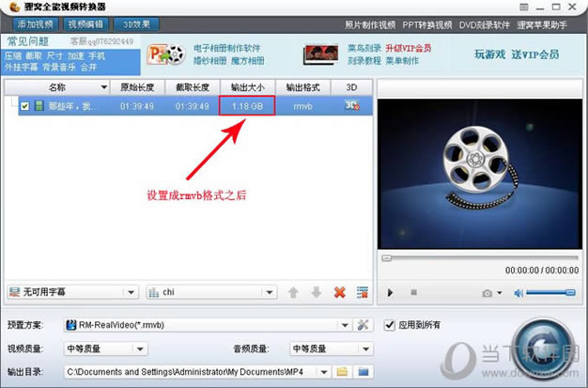
Task: Open the 3D效果 settings
Action: pos(137,24)
